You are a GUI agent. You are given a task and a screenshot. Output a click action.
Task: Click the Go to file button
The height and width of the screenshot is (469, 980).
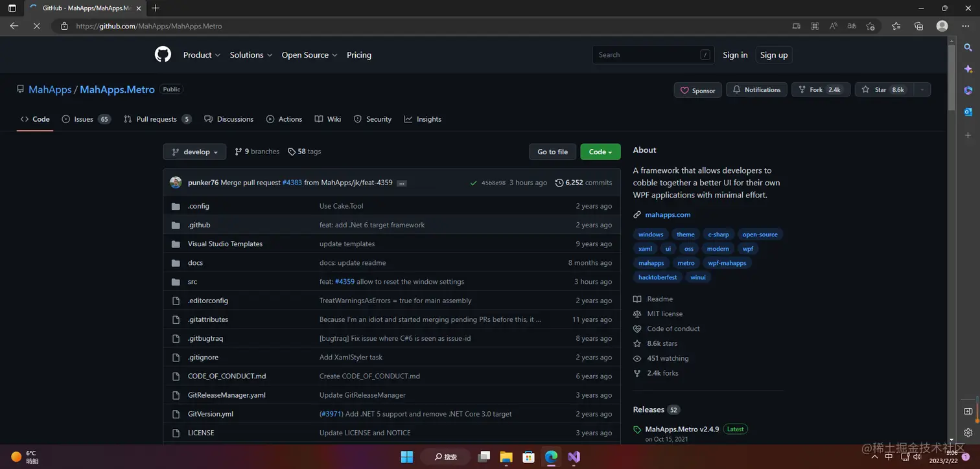point(553,152)
